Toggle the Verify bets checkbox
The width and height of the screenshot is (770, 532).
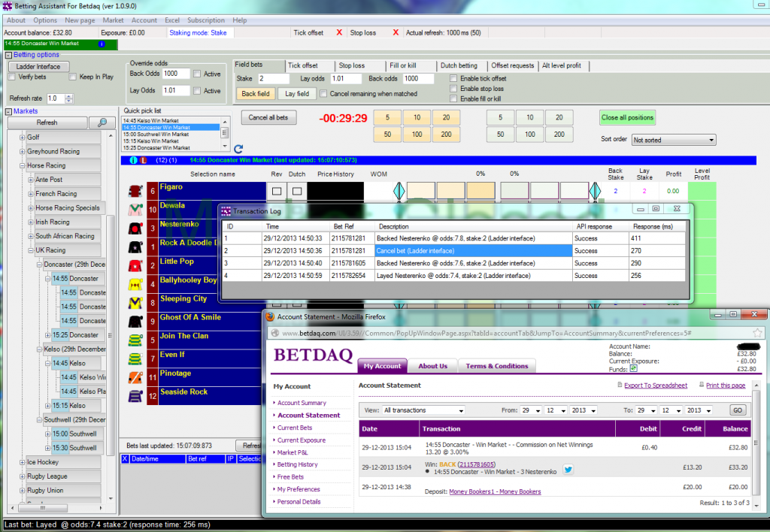tap(12, 77)
